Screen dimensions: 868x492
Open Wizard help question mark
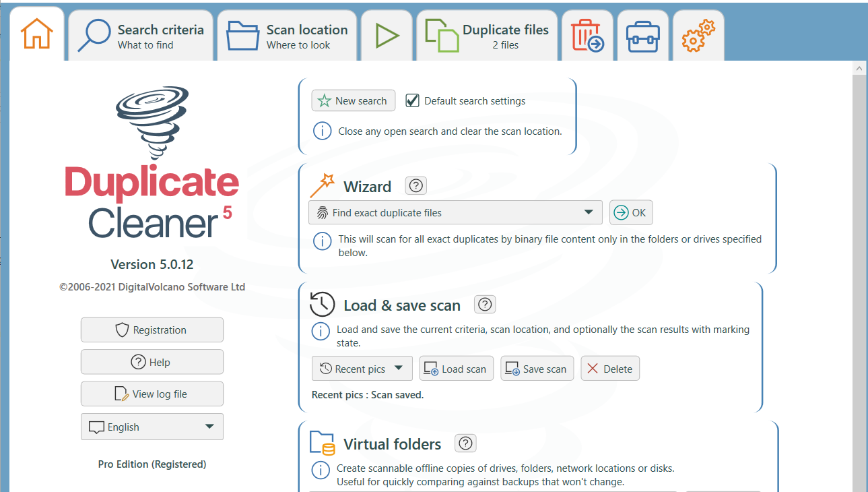[x=416, y=185]
